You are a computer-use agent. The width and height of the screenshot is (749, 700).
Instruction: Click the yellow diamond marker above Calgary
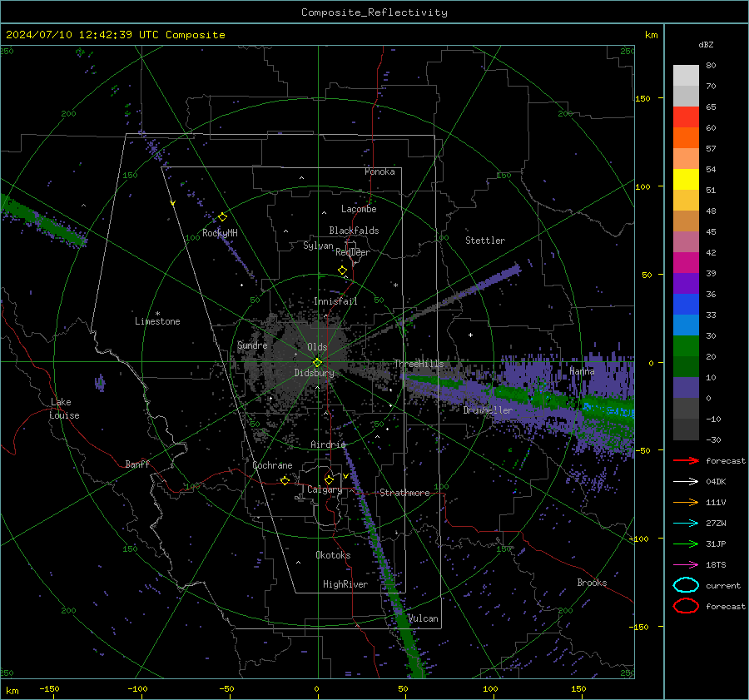[x=329, y=479]
